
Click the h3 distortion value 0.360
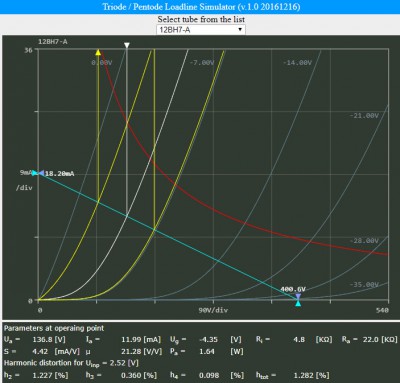click(x=131, y=375)
